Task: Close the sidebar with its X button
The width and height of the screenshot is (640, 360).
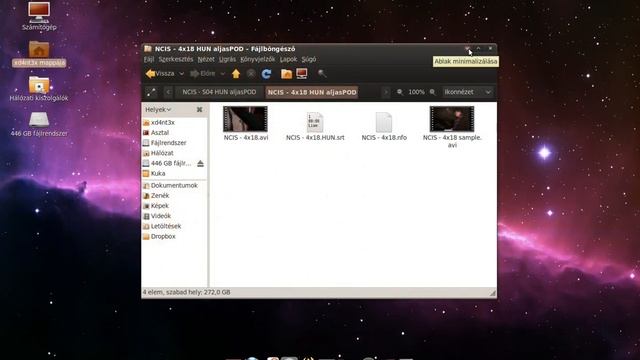Action: pyautogui.click(x=200, y=109)
